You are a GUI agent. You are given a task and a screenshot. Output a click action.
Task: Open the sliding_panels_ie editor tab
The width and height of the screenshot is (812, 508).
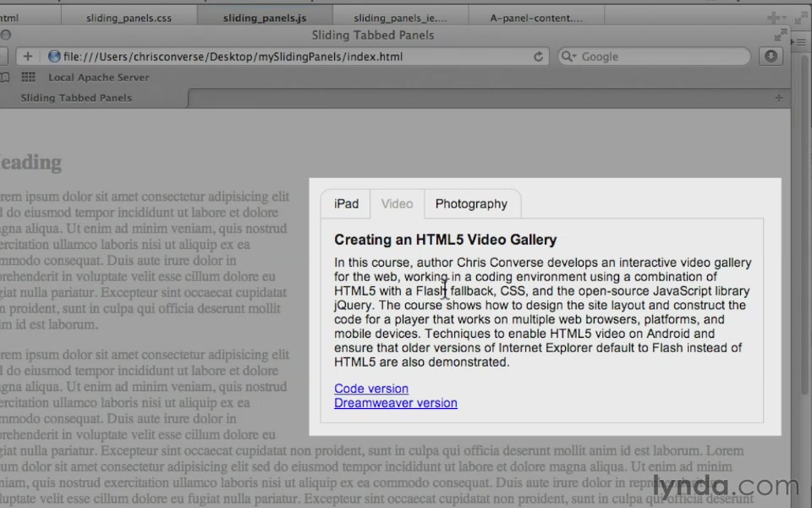coord(400,18)
